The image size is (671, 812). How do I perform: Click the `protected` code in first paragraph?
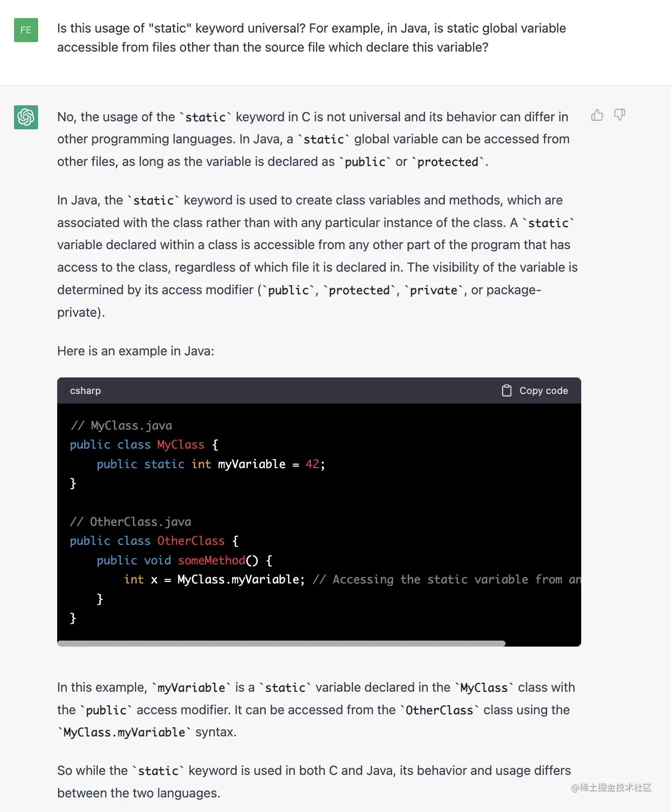(448, 162)
